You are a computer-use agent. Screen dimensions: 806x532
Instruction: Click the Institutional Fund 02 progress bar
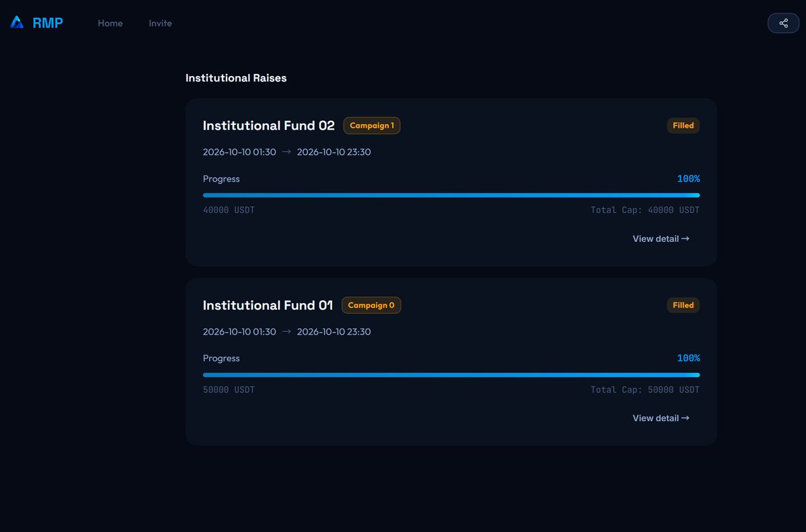tap(451, 195)
